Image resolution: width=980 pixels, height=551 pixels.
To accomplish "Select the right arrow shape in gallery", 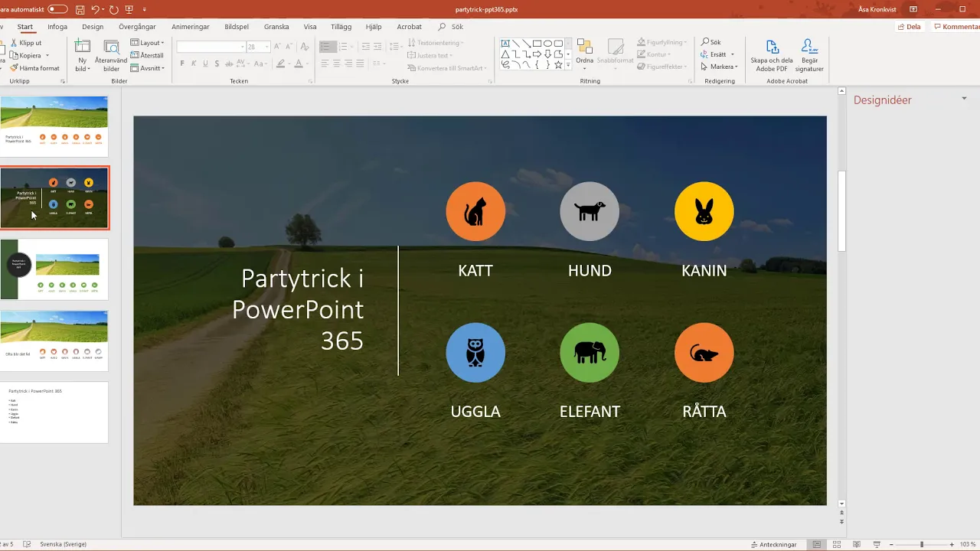I will coord(537,54).
